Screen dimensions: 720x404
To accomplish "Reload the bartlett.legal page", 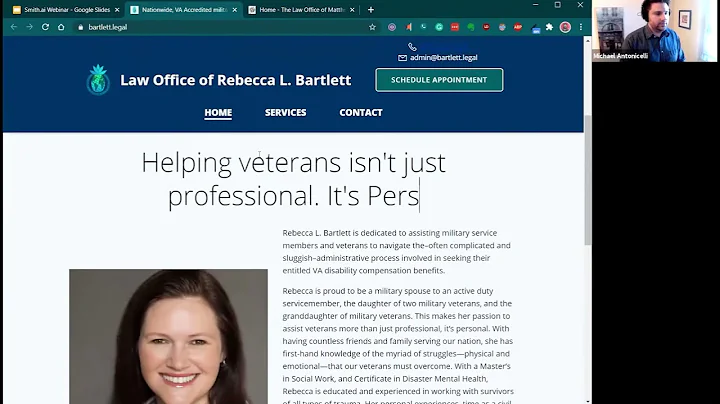I will click(x=45, y=27).
